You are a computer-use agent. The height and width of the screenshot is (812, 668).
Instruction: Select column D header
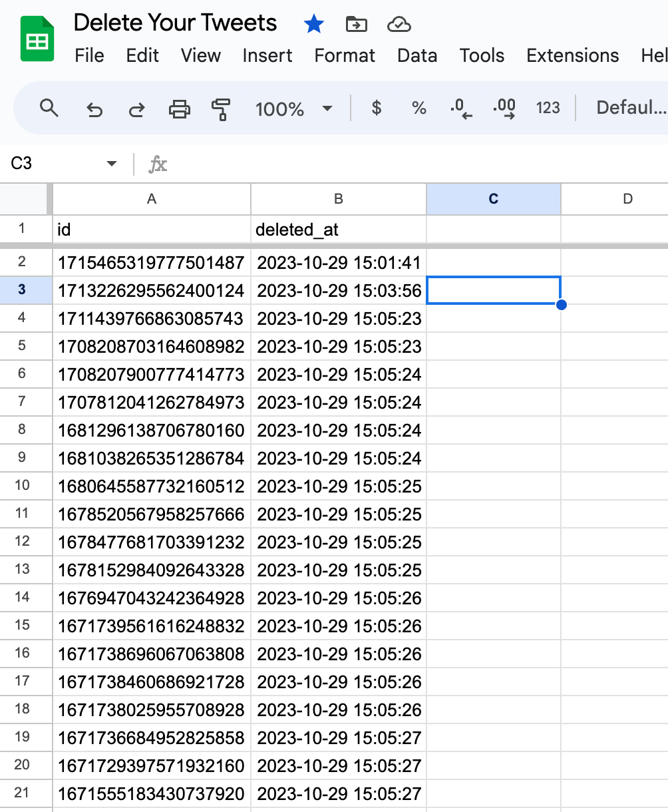pos(614,199)
